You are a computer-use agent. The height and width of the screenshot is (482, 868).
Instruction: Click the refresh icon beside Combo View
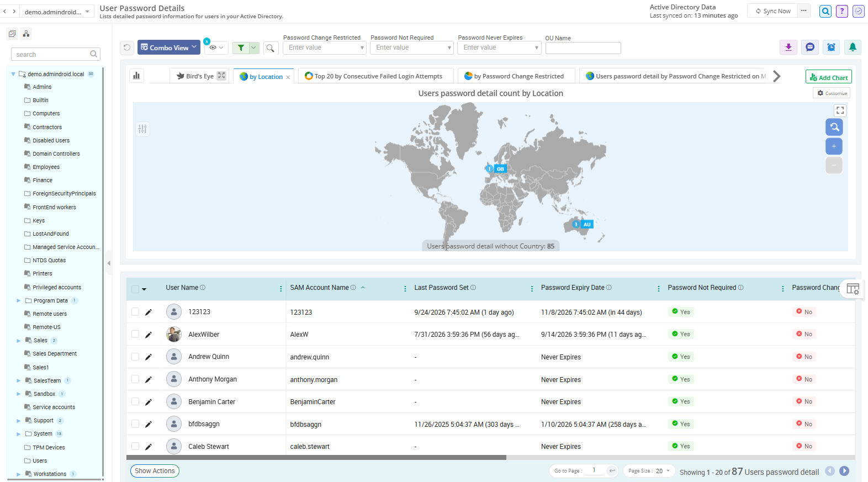click(x=127, y=47)
